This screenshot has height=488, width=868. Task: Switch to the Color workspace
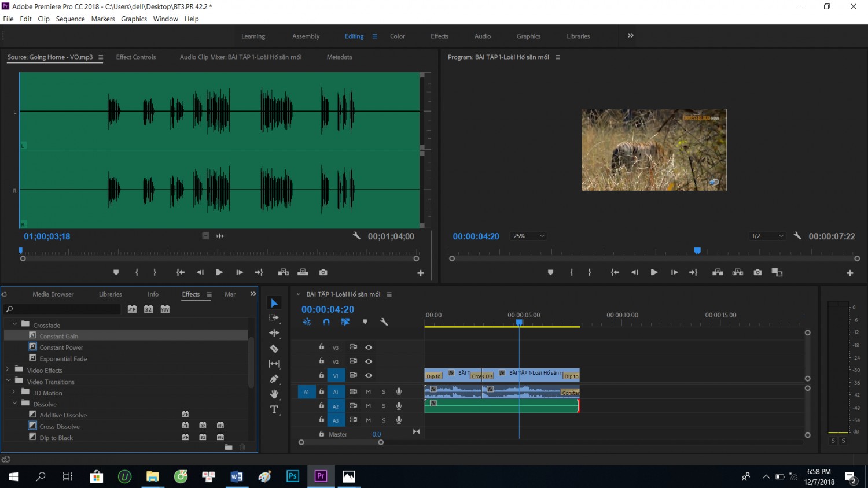(398, 36)
